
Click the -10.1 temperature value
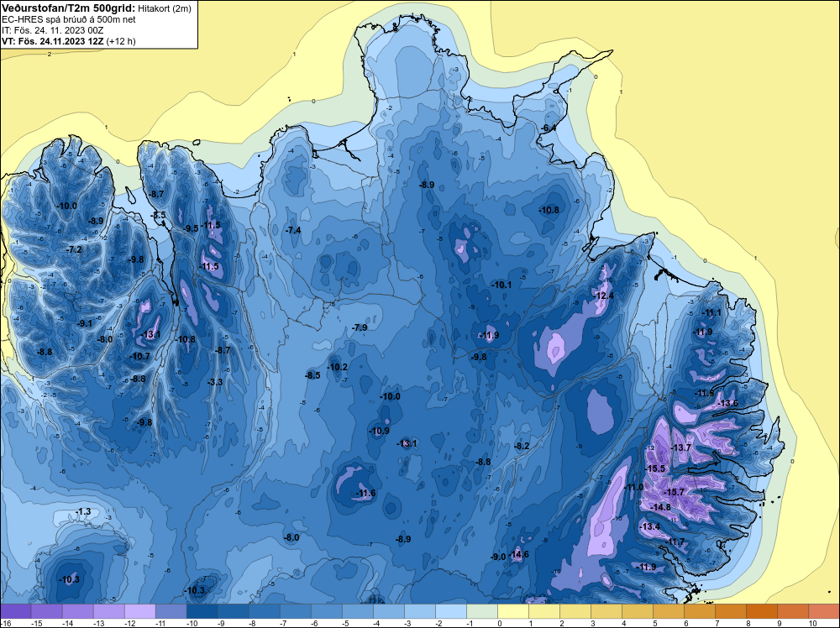tap(501, 285)
